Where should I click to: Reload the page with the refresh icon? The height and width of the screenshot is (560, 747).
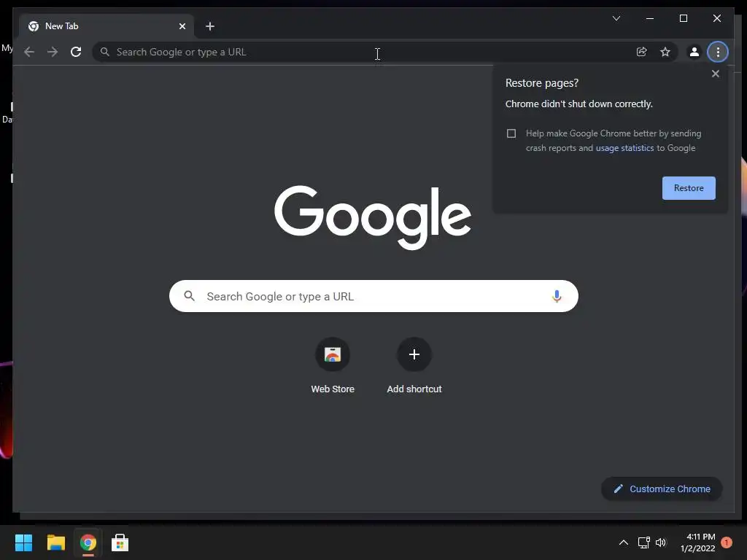tap(76, 52)
